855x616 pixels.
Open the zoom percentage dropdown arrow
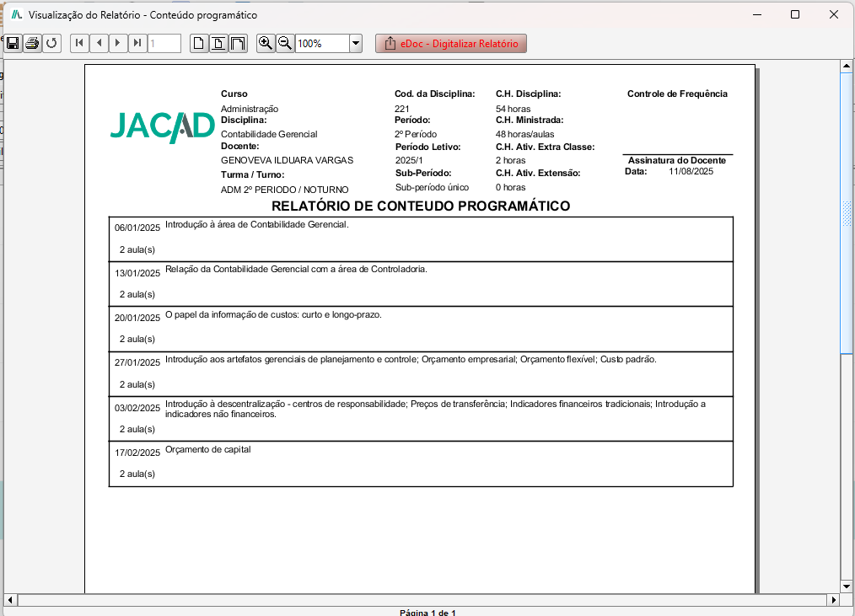(x=356, y=43)
